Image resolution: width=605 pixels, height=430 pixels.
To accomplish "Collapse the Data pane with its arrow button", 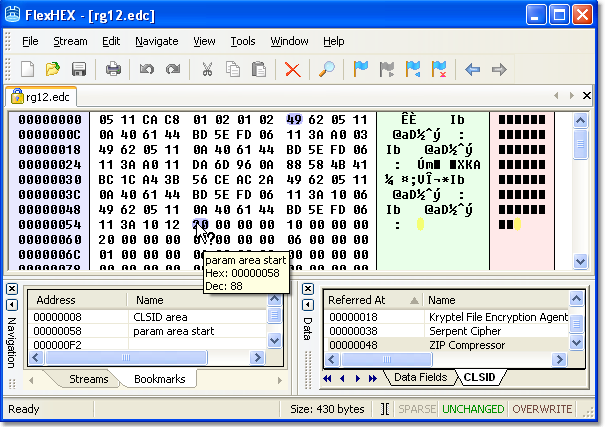I will 308,305.
